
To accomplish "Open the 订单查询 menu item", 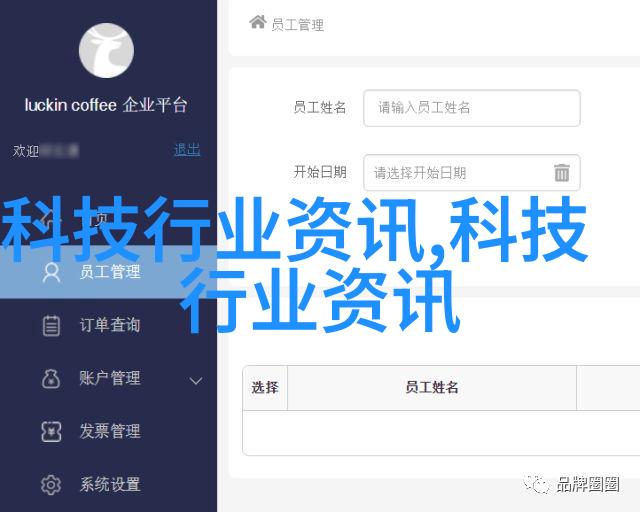I will [109, 325].
